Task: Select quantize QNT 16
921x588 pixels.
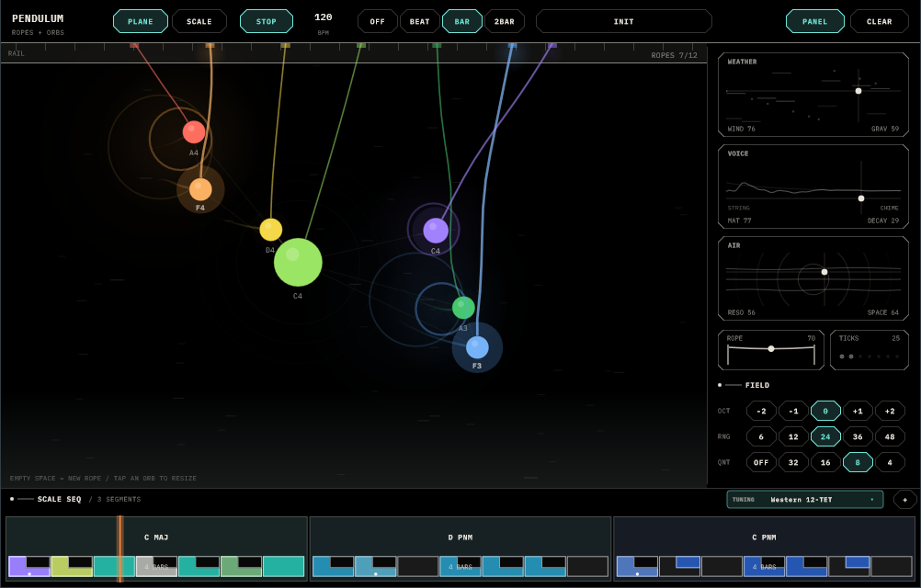Action: (x=825, y=462)
